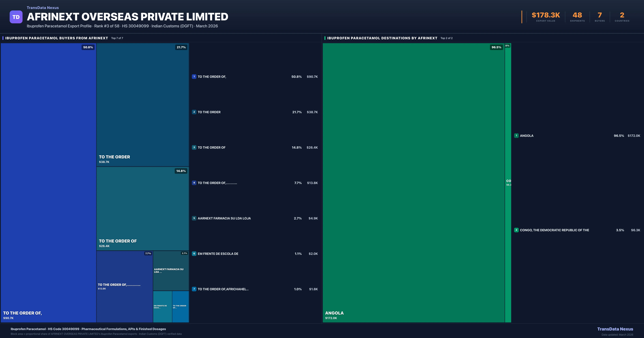This screenshot has height=338, width=644.
Task: Click rank 5 badge beside AARNEXT FARMACIA
Action: 194,218
